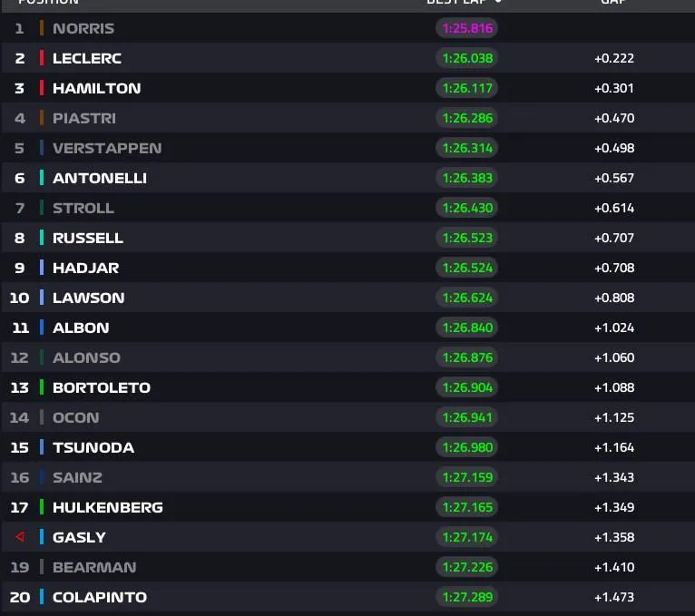Click Bortoleto's green team color bar
The image size is (695, 616).
tap(41, 387)
